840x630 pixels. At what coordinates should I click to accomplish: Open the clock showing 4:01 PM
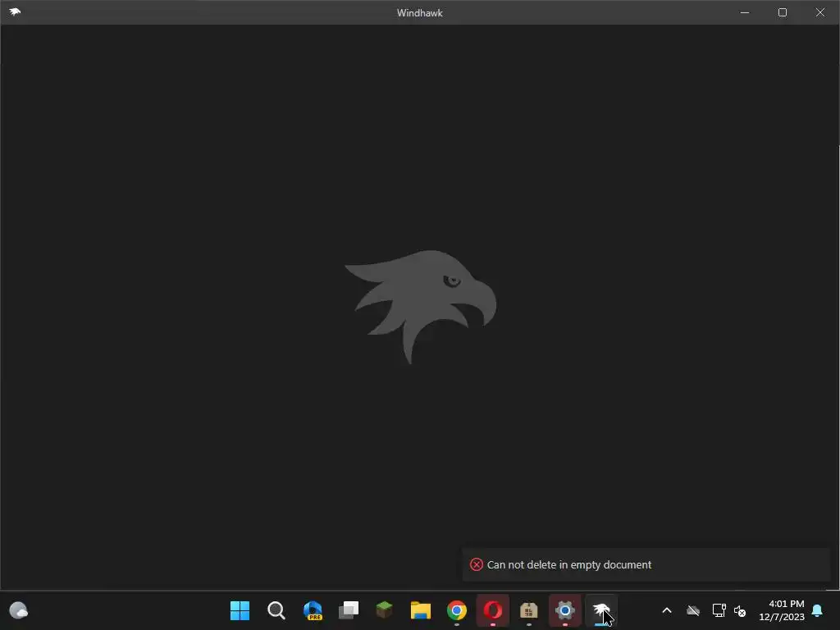click(782, 610)
